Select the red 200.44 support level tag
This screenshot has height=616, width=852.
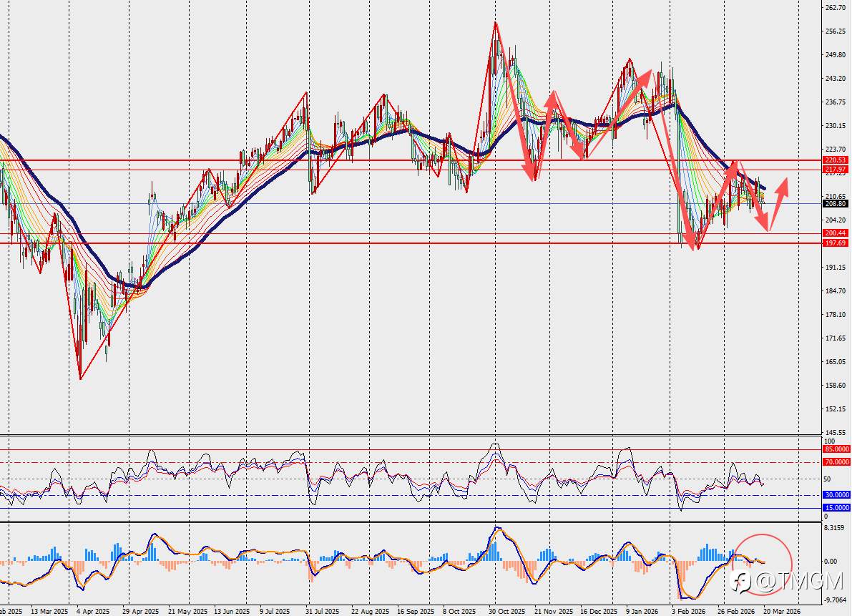[x=836, y=233]
